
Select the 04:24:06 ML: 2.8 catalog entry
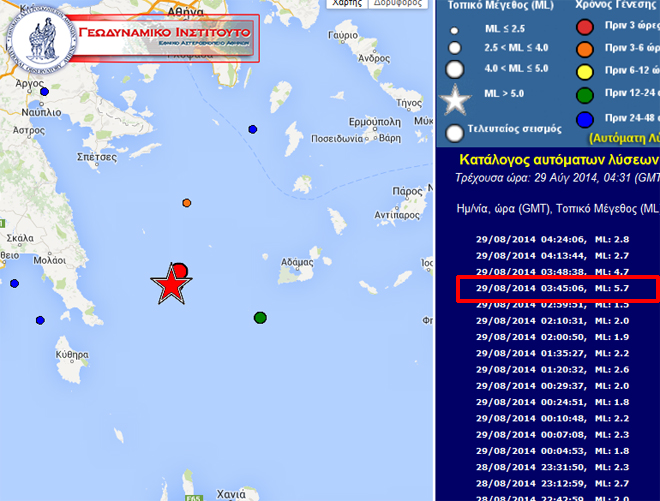[x=552, y=240]
